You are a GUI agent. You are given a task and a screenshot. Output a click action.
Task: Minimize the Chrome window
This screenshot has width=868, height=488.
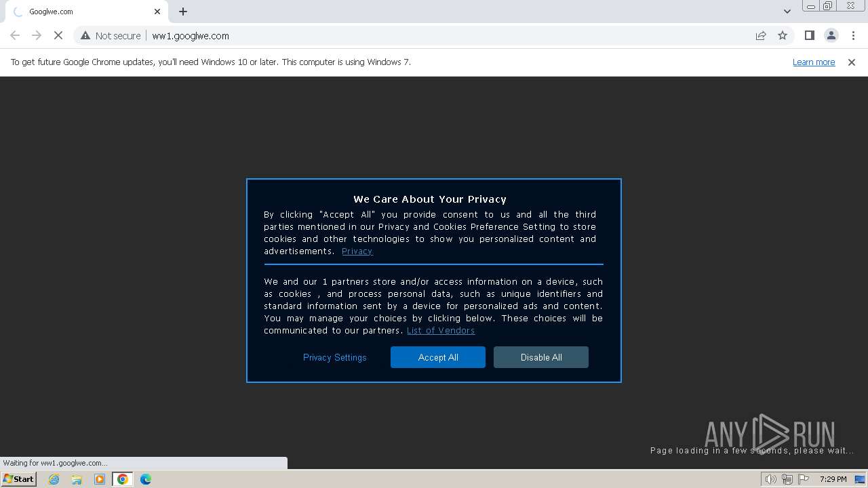(811, 6)
